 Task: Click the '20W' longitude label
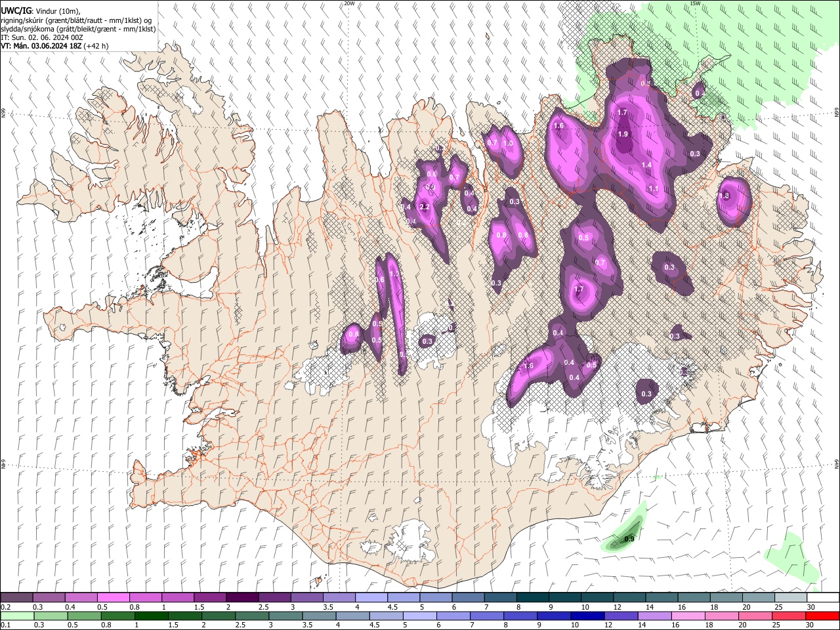tap(349, 3)
